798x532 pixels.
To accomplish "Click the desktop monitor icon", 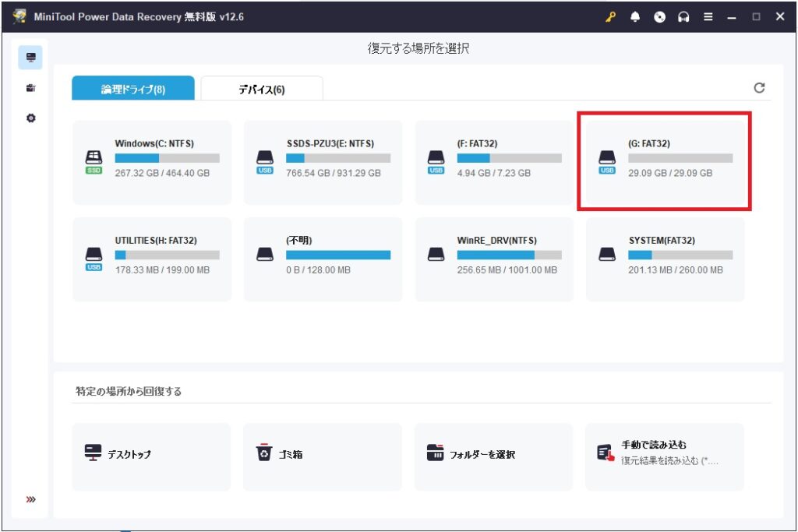I will 93,453.
